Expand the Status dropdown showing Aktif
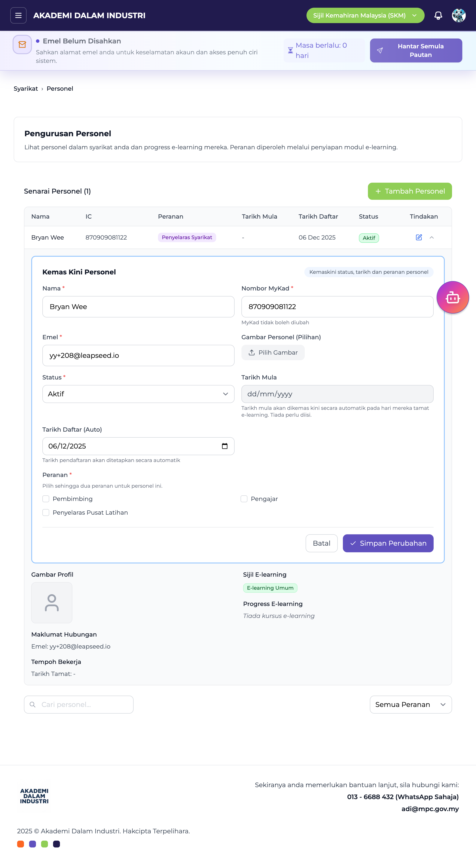476x868 pixels. 138,394
